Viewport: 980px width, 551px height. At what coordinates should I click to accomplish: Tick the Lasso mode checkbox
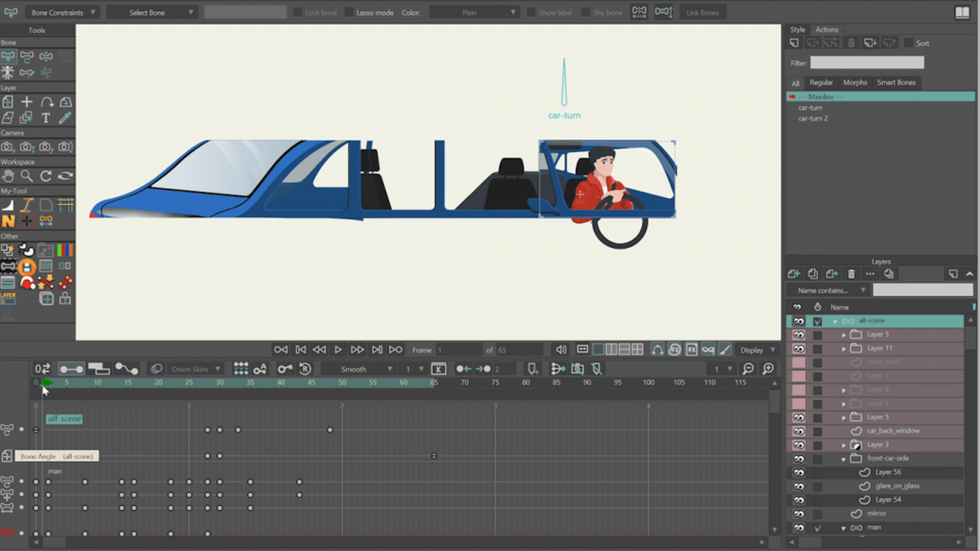(x=349, y=12)
